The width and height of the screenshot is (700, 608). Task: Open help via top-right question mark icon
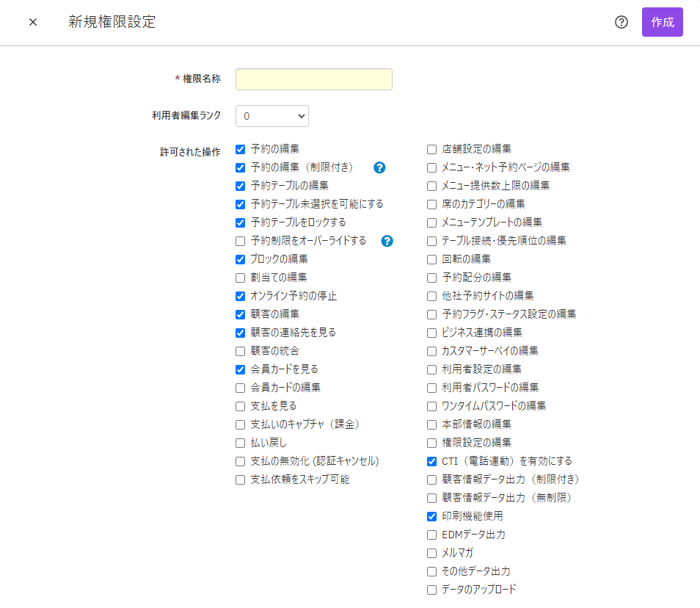coord(621,22)
